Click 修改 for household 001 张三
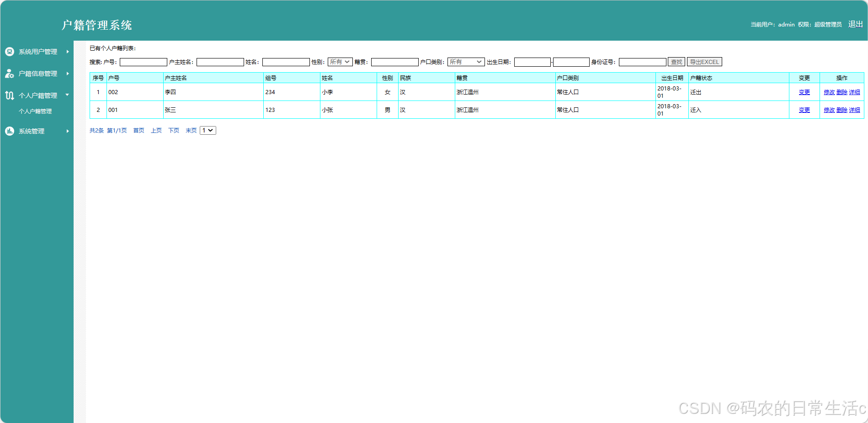The height and width of the screenshot is (423, 868). (x=829, y=110)
